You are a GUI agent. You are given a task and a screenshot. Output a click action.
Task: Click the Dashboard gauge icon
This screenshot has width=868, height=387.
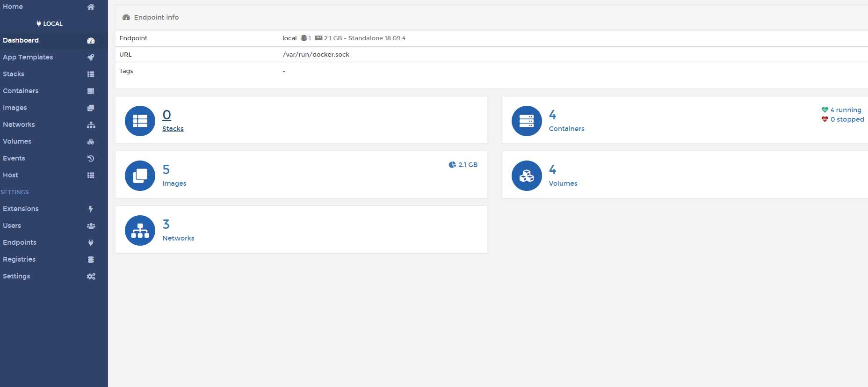(x=91, y=41)
